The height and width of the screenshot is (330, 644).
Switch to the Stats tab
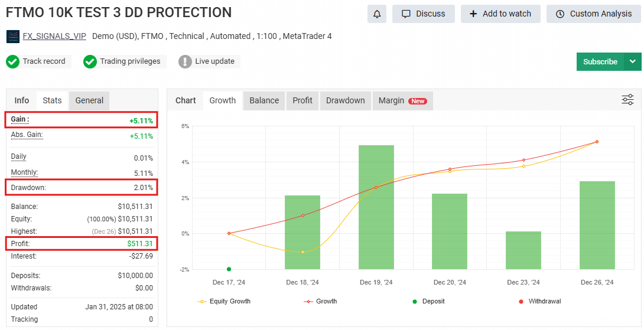tap(52, 100)
